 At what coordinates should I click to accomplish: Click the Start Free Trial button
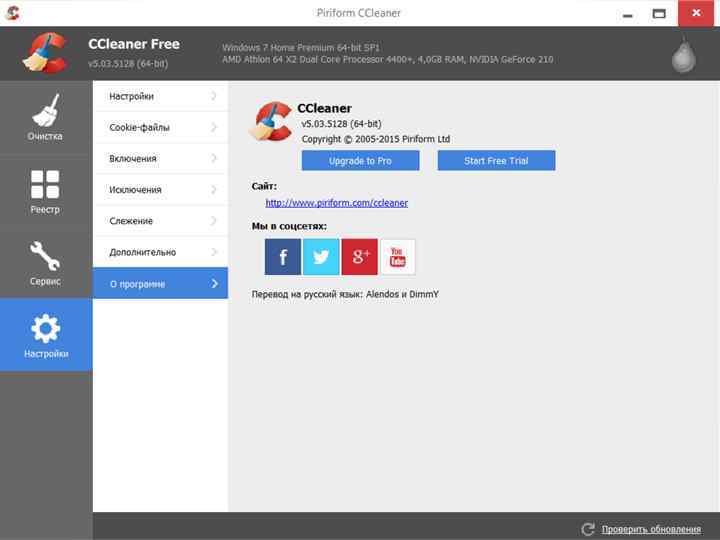(x=496, y=161)
